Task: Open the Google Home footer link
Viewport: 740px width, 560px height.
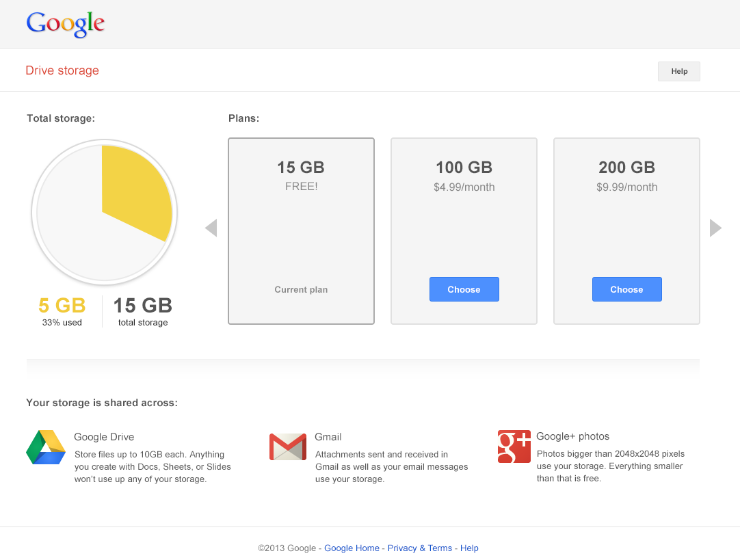Action: (x=352, y=548)
